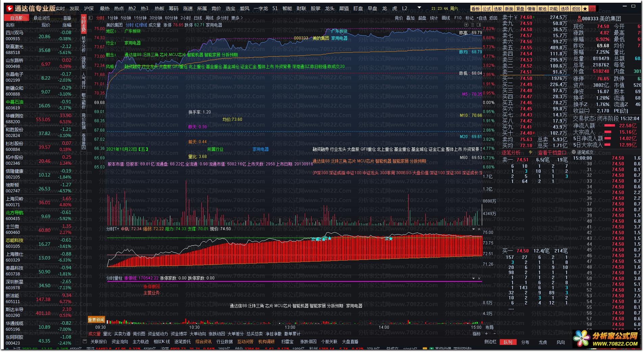This screenshot has height=352, width=644.
Task: Click the list-lines icon at chart top-right
Action: tap(473, 25)
